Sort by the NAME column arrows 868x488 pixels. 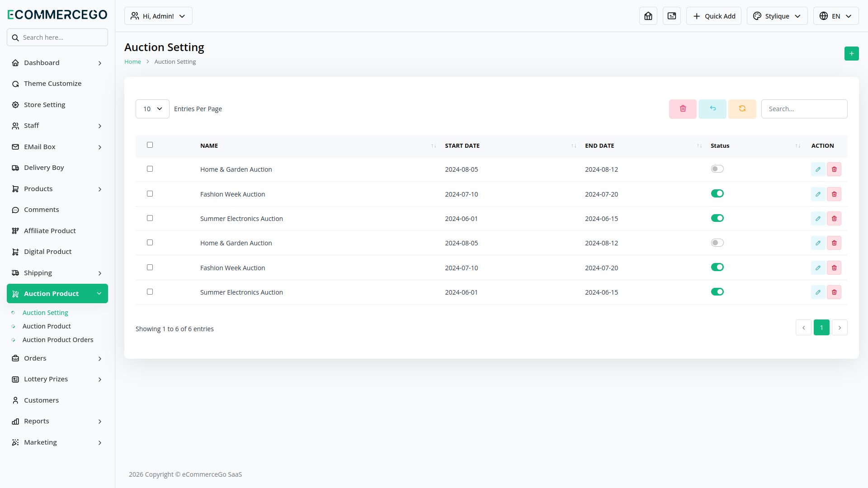click(x=434, y=146)
